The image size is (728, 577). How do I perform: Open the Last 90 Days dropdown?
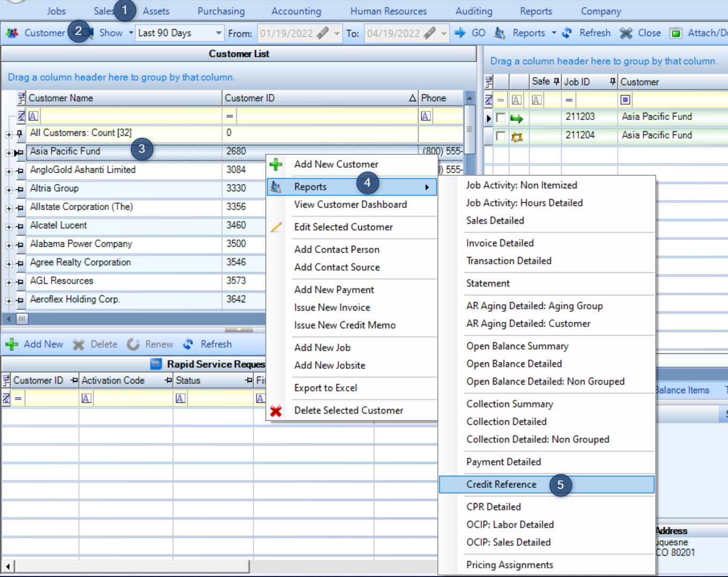pyautogui.click(x=218, y=33)
